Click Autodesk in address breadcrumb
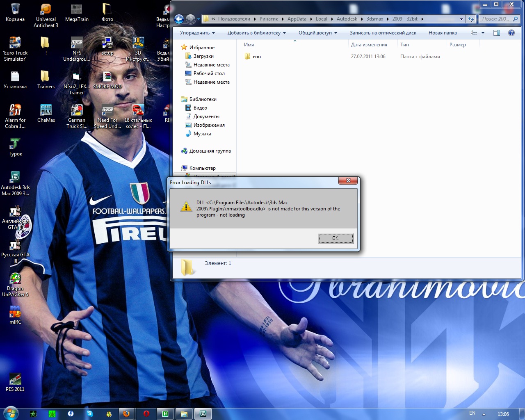This screenshot has height=420, width=525. pos(347,19)
